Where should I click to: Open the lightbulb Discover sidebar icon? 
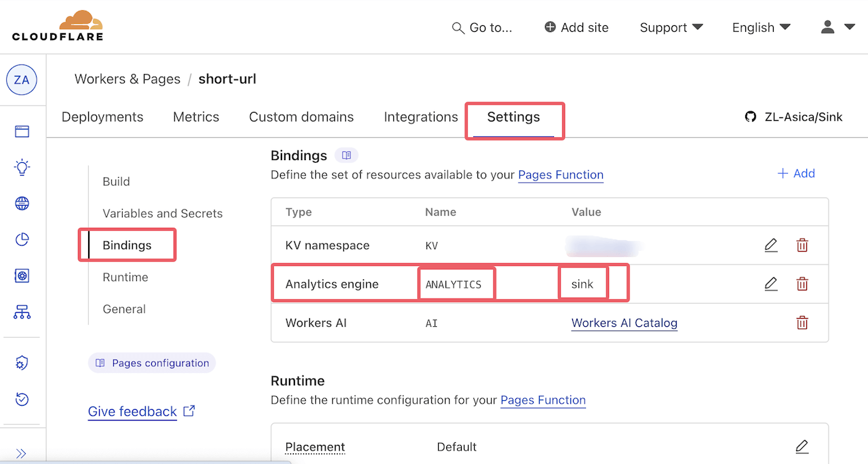point(22,167)
